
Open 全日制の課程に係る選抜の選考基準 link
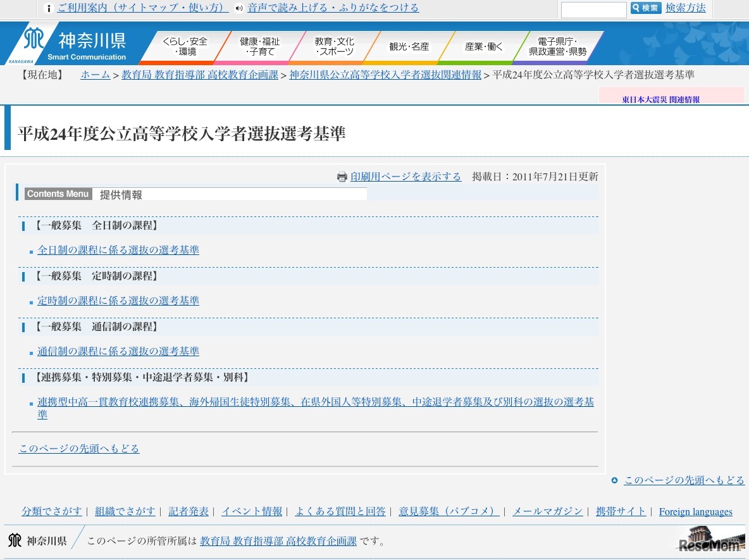[118, 250]
